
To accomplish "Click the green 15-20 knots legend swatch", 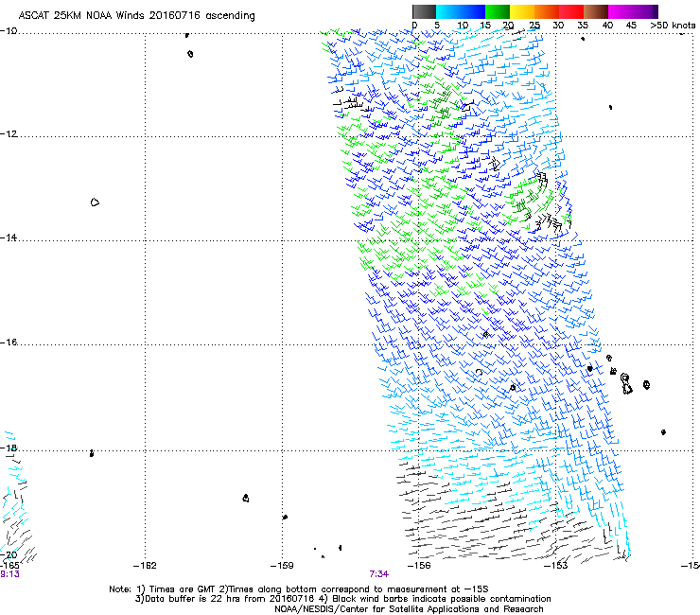I will 498,11.
